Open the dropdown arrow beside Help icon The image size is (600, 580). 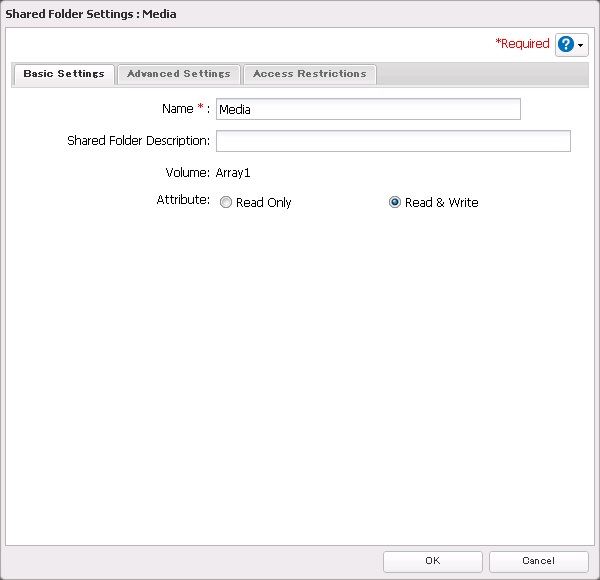581,46
